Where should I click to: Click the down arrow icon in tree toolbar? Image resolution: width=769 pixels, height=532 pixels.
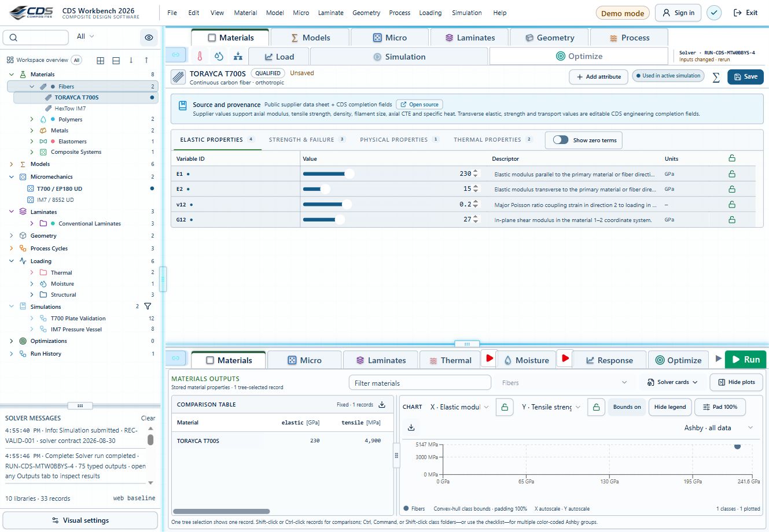[131, 60]
